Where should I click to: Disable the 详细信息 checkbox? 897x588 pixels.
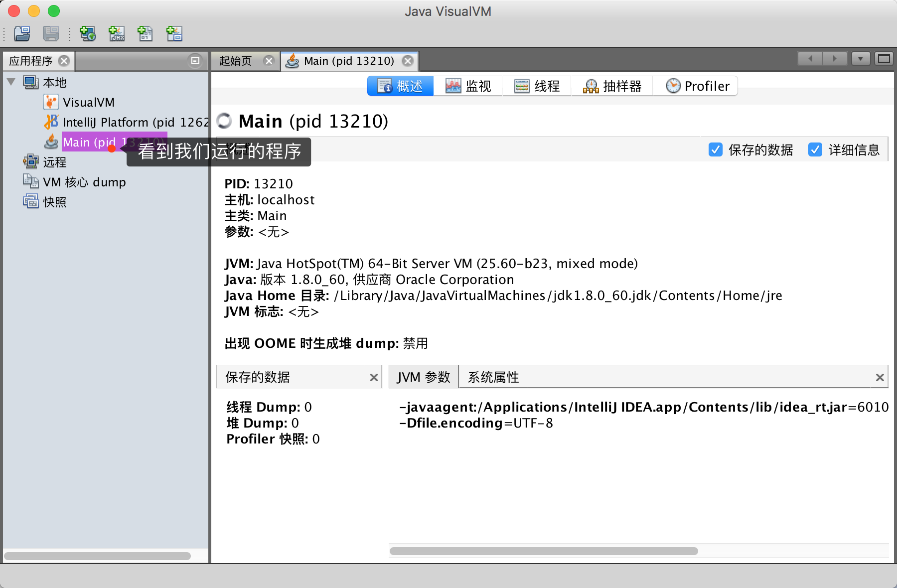pos(815,149)
